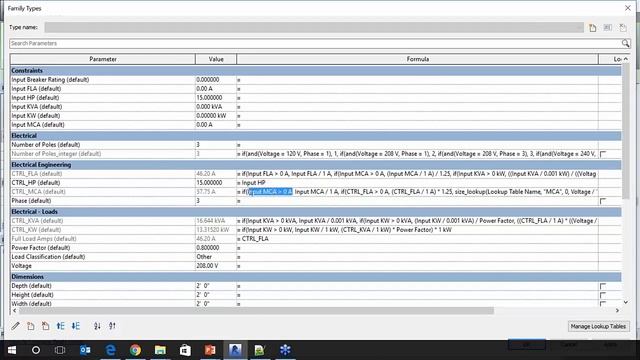Screen dimensions: 640x360
Task: Click Sort Parameters Descending icon
Action: (x=112, y=326)
